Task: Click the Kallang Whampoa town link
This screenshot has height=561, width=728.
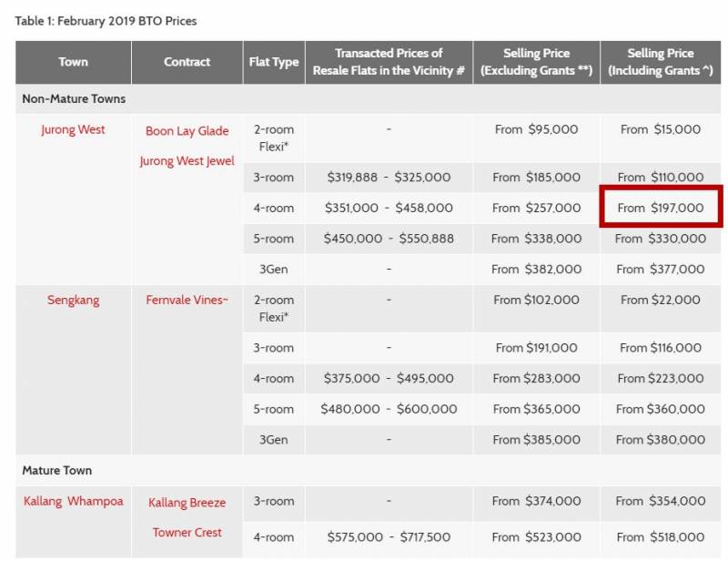Action: pyautogui.click(x=73, y=502)
